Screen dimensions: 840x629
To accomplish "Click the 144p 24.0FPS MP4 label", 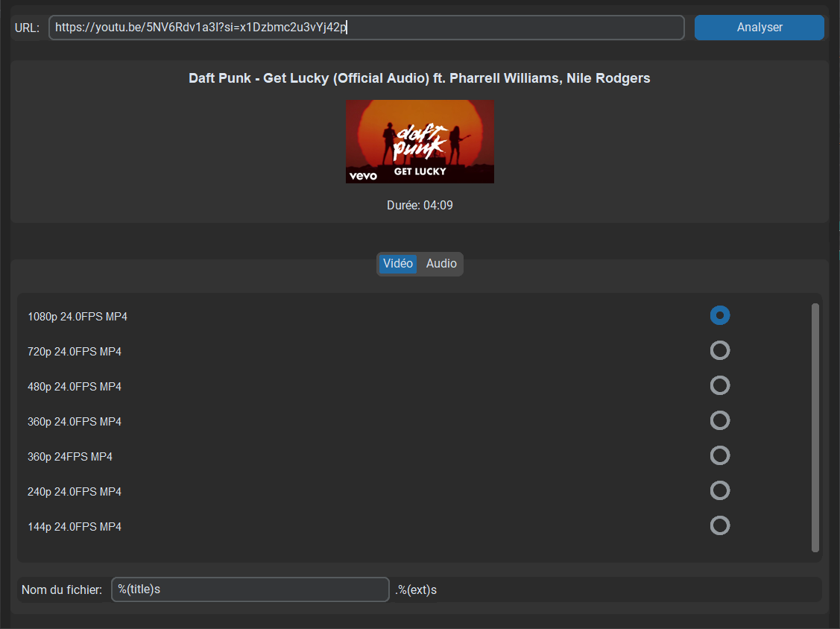I will (75, 527).
